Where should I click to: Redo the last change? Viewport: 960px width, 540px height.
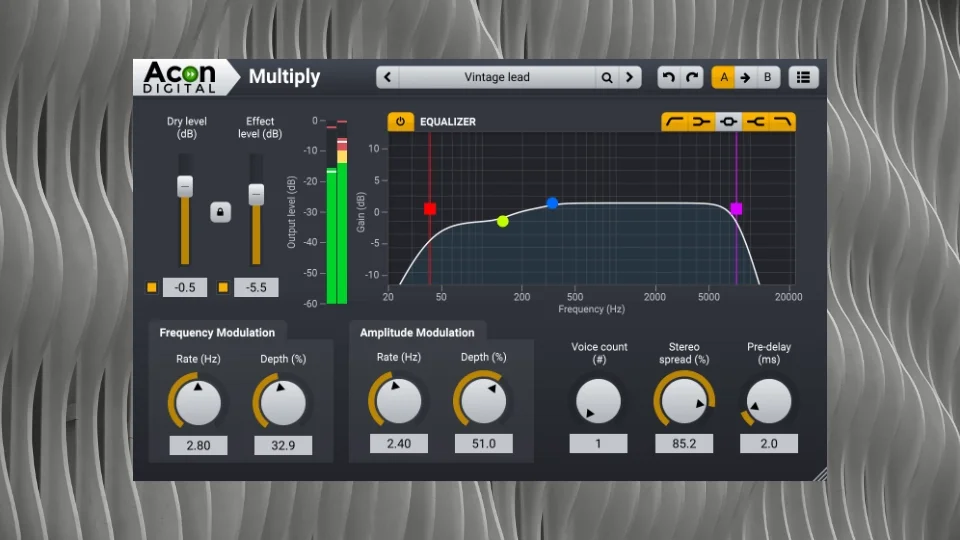(x=692, y=77)
